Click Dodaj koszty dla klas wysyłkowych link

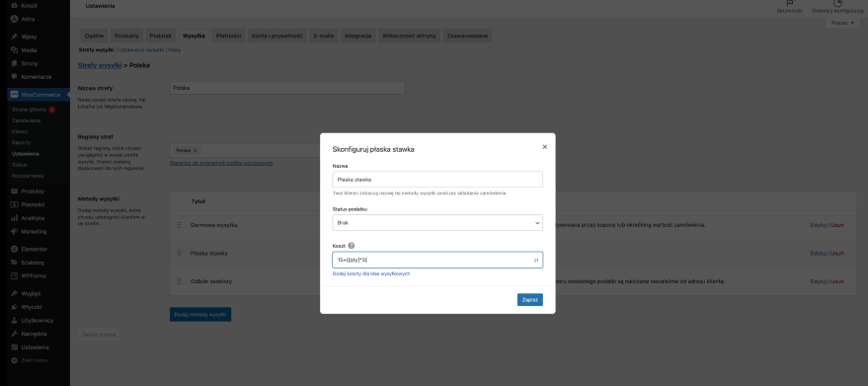(x=371, y=273)
